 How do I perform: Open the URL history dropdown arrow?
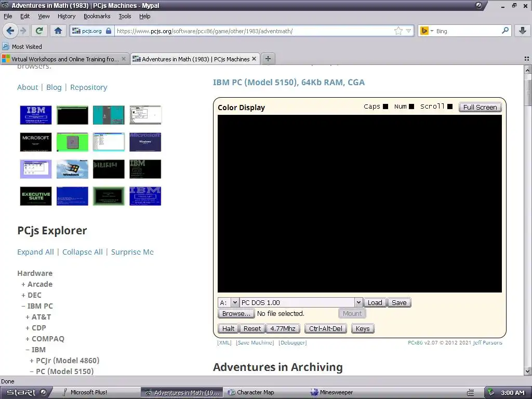coord(409,31)
